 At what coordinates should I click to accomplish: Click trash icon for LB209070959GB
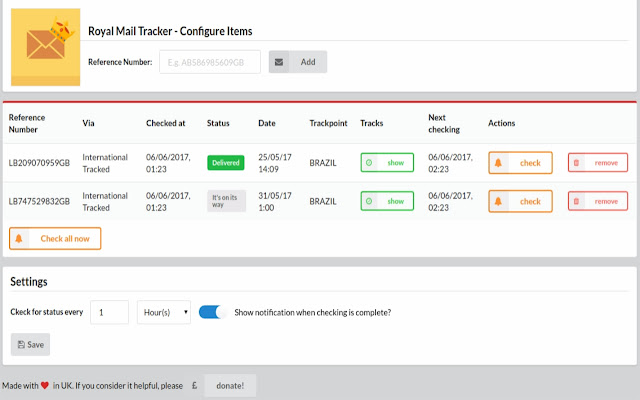(576, 162)
